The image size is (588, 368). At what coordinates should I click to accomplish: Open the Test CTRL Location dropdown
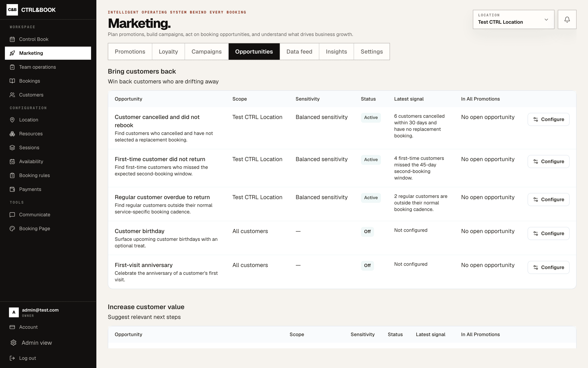click(513, 19)
